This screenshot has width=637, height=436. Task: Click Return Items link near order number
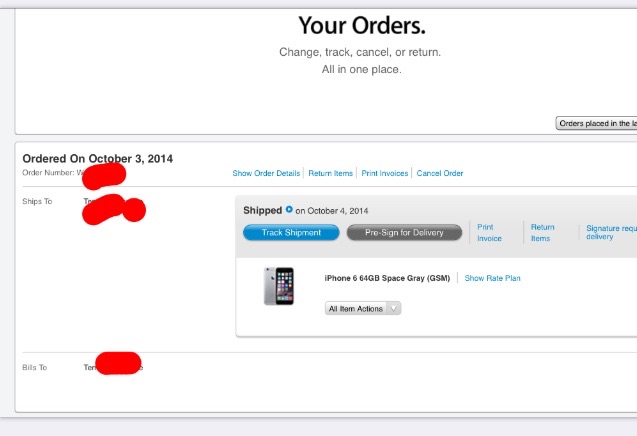pos(330,173)
